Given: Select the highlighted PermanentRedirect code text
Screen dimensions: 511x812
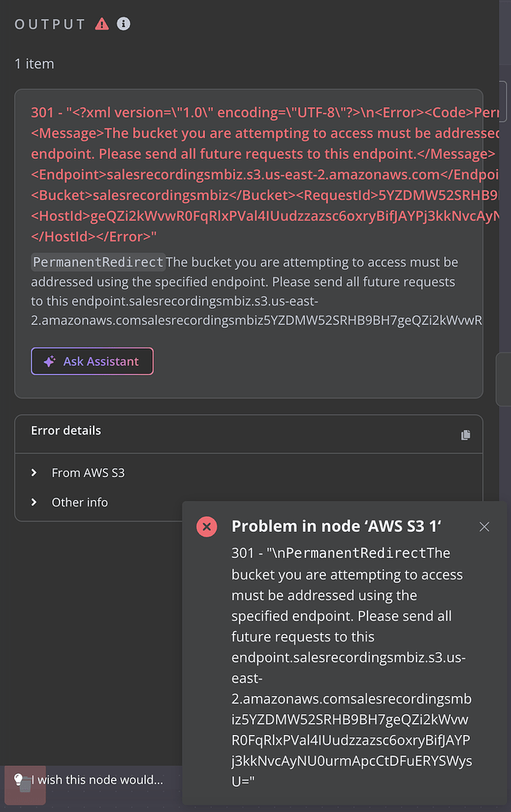Looking at the screenshot, I should (x=76, y=260).
